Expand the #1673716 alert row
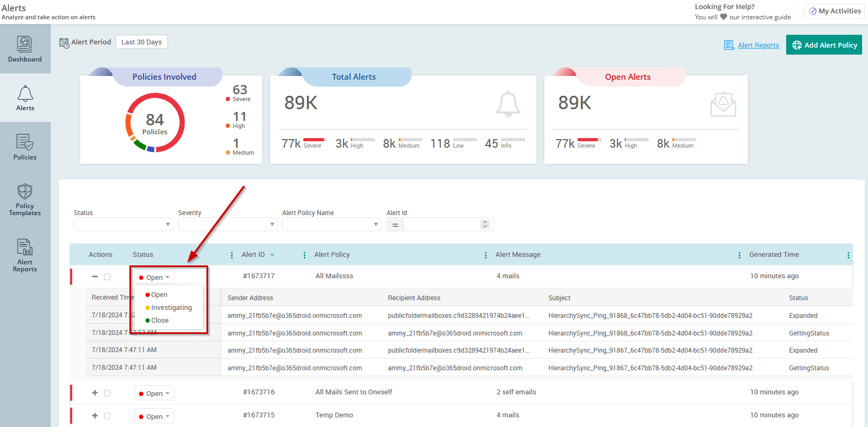This screenshot has height=427, width=868. [x=95, y=393]
